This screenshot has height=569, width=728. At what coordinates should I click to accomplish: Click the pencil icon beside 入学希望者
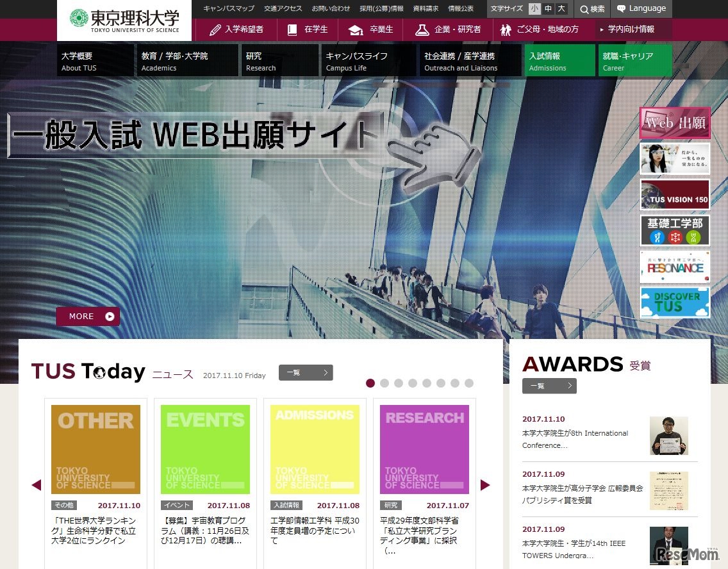coord(215,30)
